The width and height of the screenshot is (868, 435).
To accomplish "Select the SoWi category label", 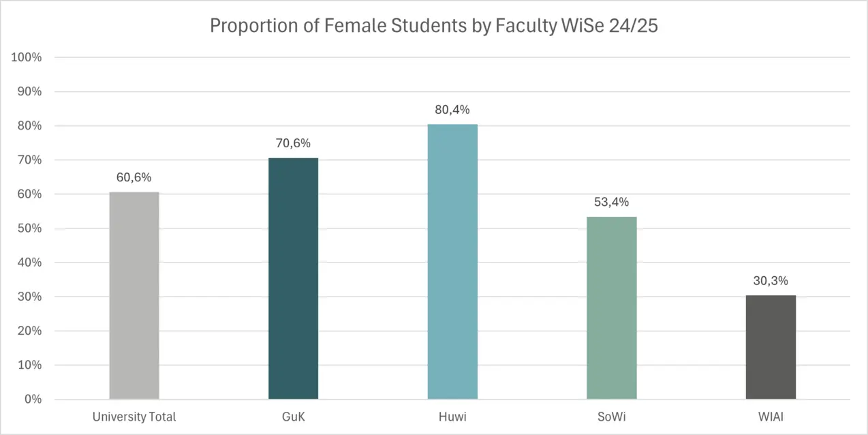I will [x=611, y=417].
